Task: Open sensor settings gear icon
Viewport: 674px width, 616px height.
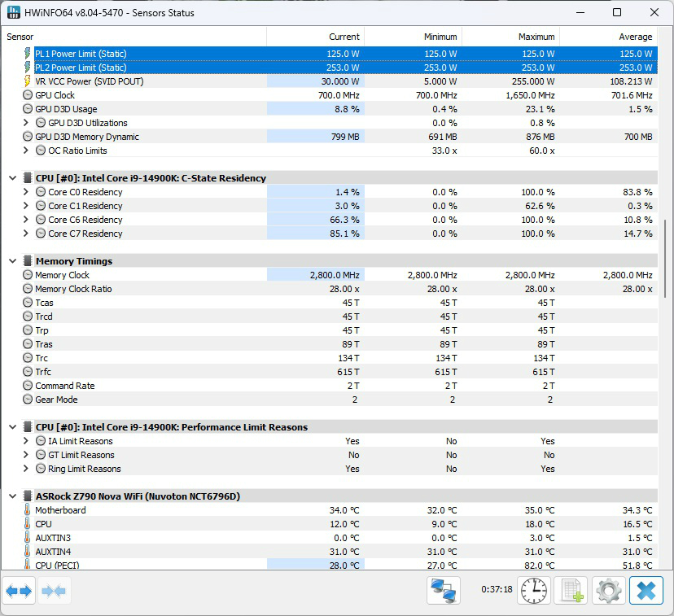Action: click(x=608, y=590)
